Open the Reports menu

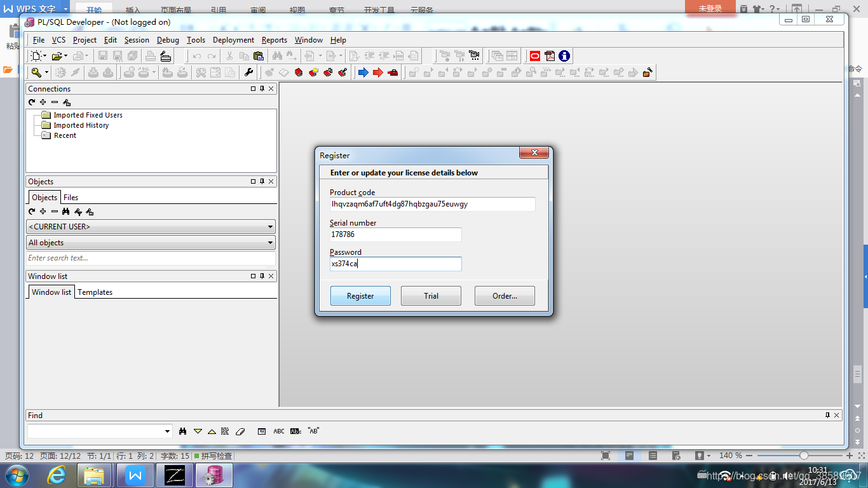click(x=275, y=40)
